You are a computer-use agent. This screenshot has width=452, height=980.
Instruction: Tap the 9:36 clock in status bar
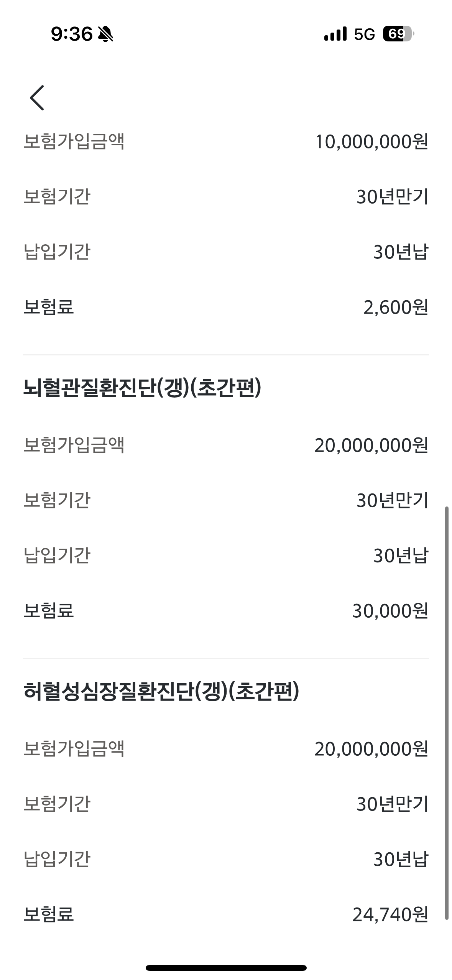coord(72,34)
